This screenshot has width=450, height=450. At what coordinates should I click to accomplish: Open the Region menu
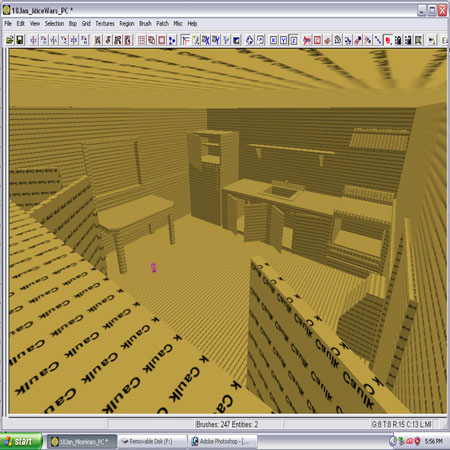click(x=127, y=24)
